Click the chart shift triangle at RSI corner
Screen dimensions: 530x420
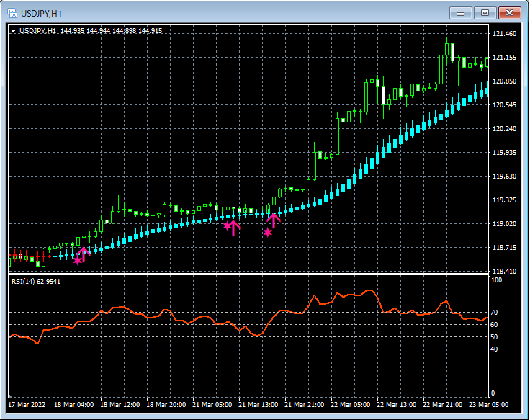(10, 395)
